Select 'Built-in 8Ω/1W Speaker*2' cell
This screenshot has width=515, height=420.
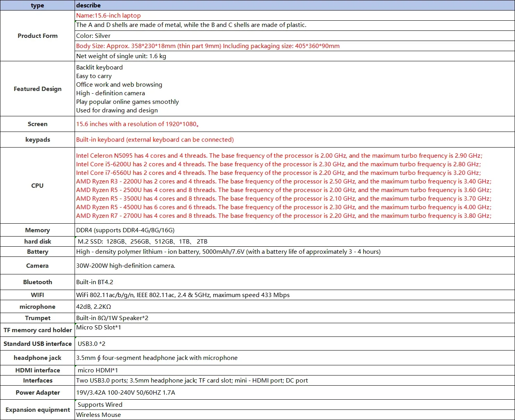295,318
